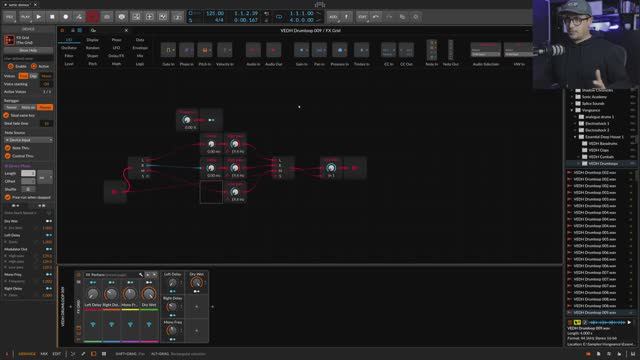Turn the output level knob in grid

pyautogui.click(x=331, y=168)
